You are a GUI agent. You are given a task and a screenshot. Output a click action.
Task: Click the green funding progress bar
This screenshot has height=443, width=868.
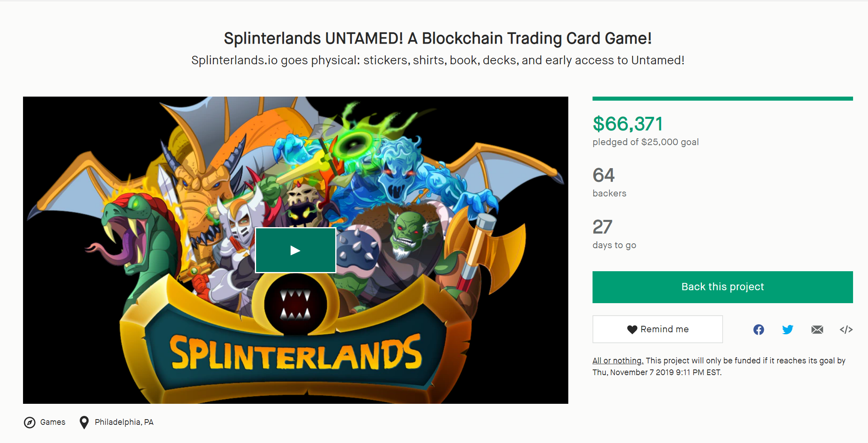pos(722,99)
